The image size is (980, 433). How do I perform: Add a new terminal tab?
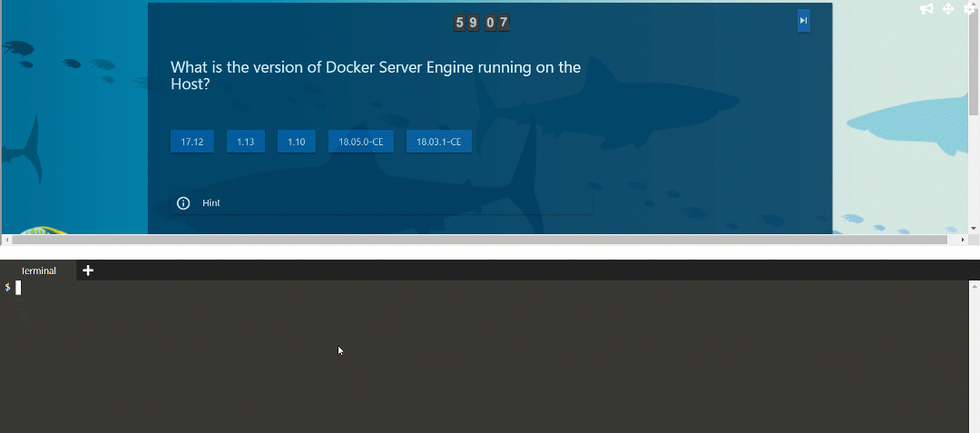tap(88, 271)
